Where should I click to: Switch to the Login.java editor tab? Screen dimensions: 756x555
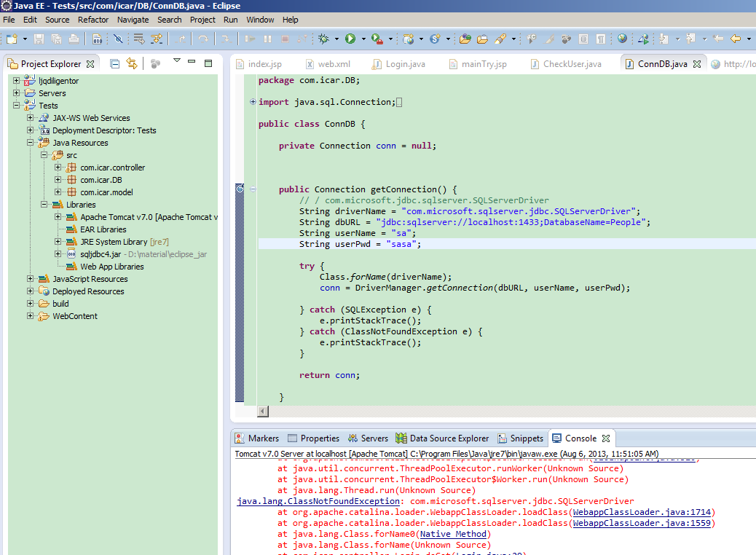tap(399, 64)
